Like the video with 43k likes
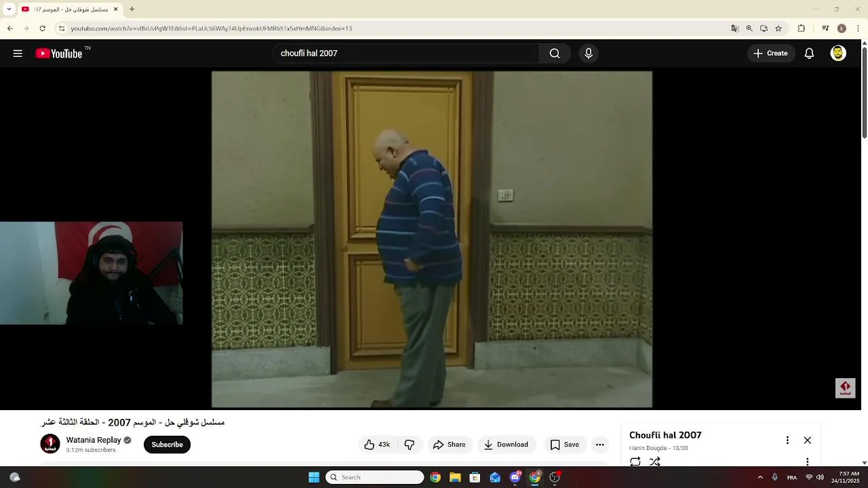The width and height of the screenshot is (868, 488). 377,445
